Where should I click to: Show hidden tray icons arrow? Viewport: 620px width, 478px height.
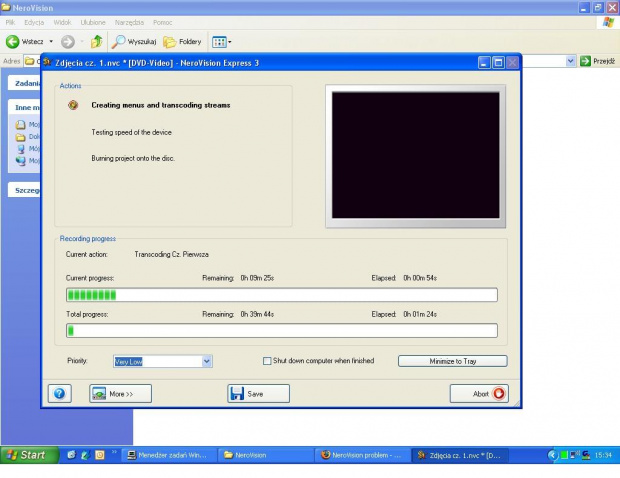tap(552, 455)
